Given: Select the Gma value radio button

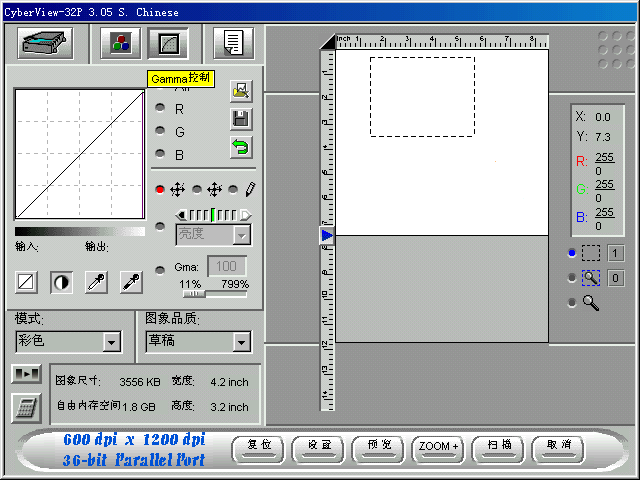Looking at the screenshot, I should tap(160, 270).
